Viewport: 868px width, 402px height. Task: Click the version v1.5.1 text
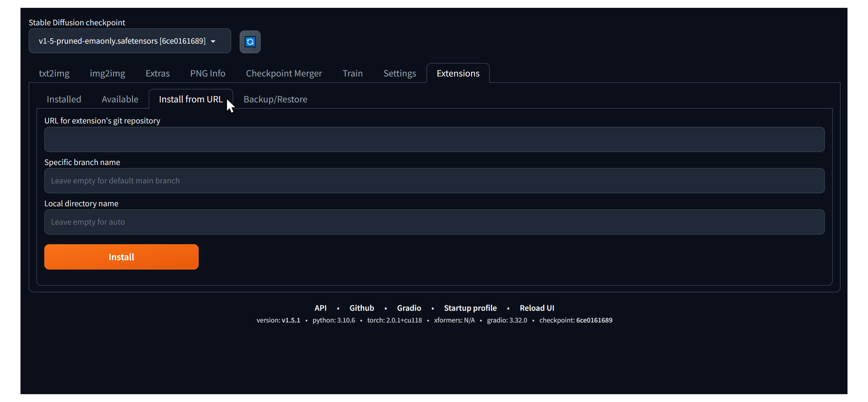pos(278,320)
